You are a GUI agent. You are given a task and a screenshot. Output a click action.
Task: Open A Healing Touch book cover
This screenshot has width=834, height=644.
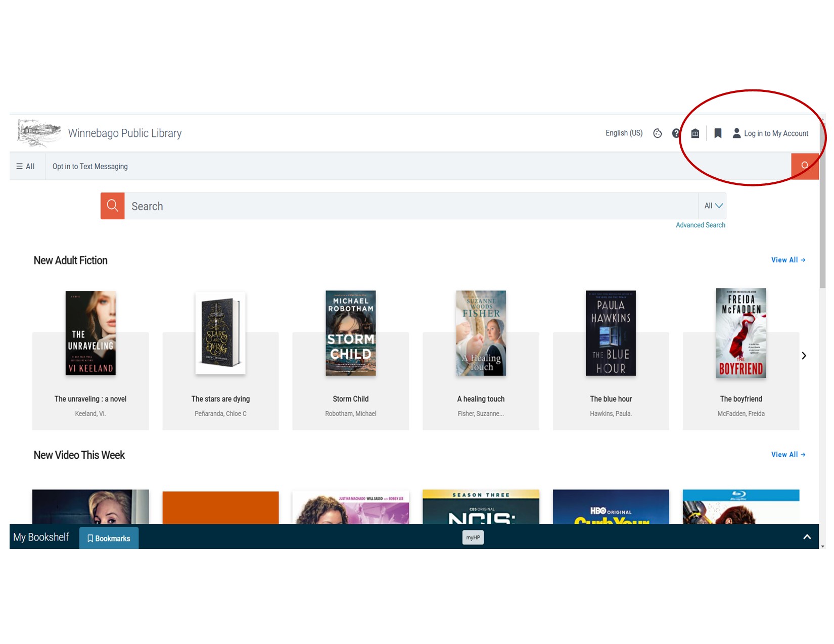click(481, 333)
